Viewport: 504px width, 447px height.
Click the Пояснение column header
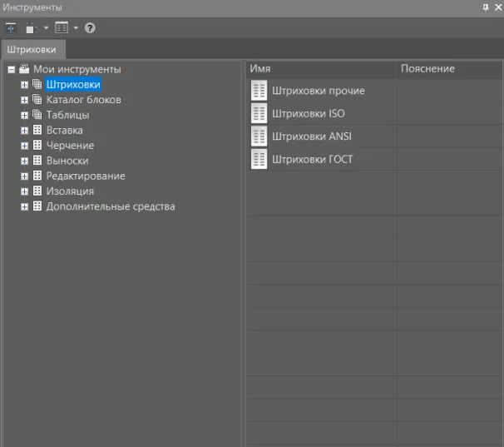pyautogui.click(x=427, y=68)
